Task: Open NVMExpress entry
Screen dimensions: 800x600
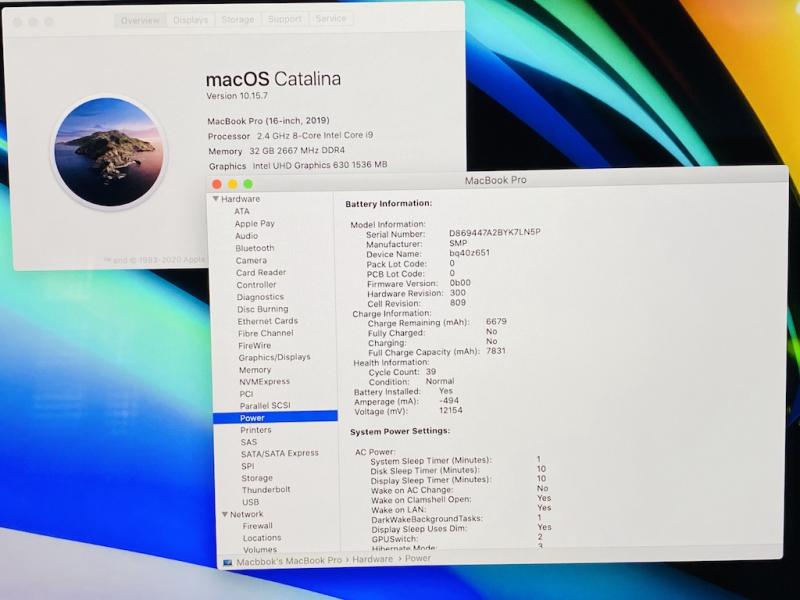Action: click(x=264, y=382)
